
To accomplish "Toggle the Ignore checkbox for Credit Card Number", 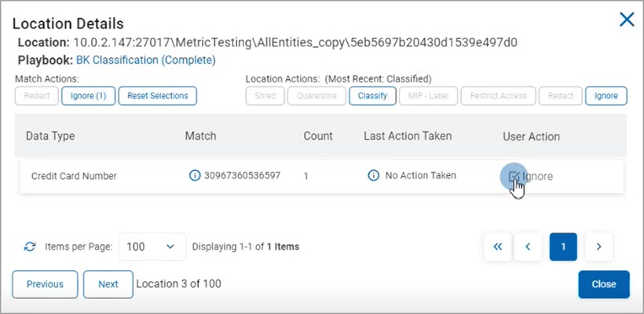I will [x=514, y=176].
